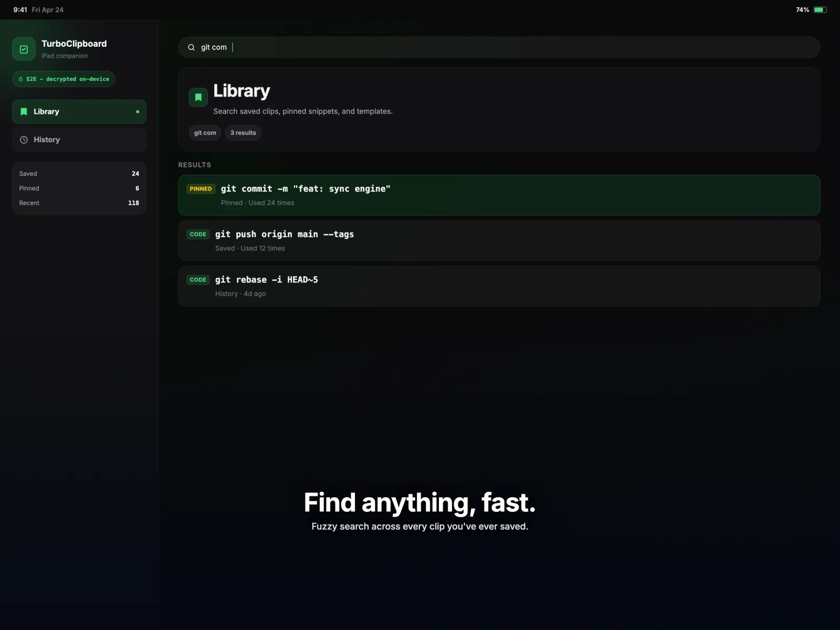Click the green active dot on Library
This screenshot has width=840, height=630.
[138, 112]
